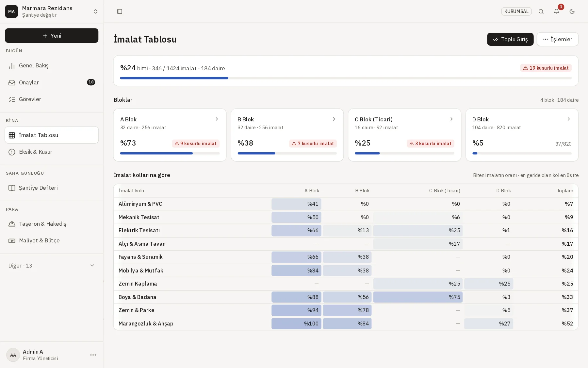Open Admin A user options dots

[x=93, y=355]
